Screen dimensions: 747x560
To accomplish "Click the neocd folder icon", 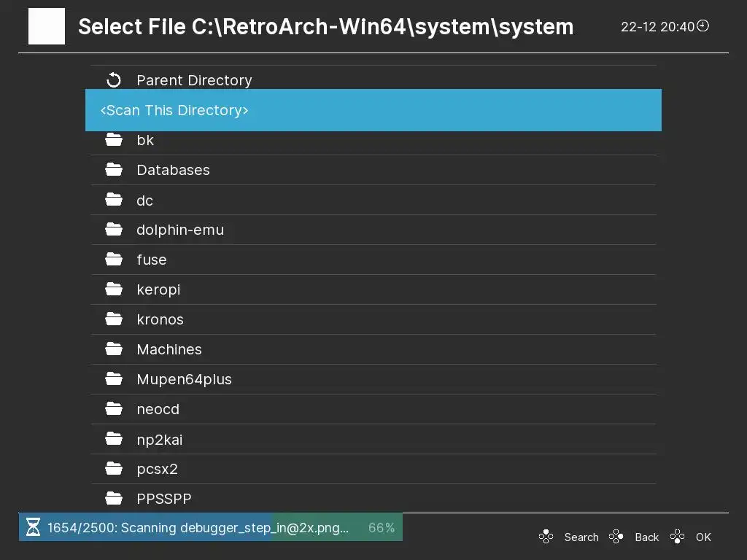I will click(x=113, y=409).
